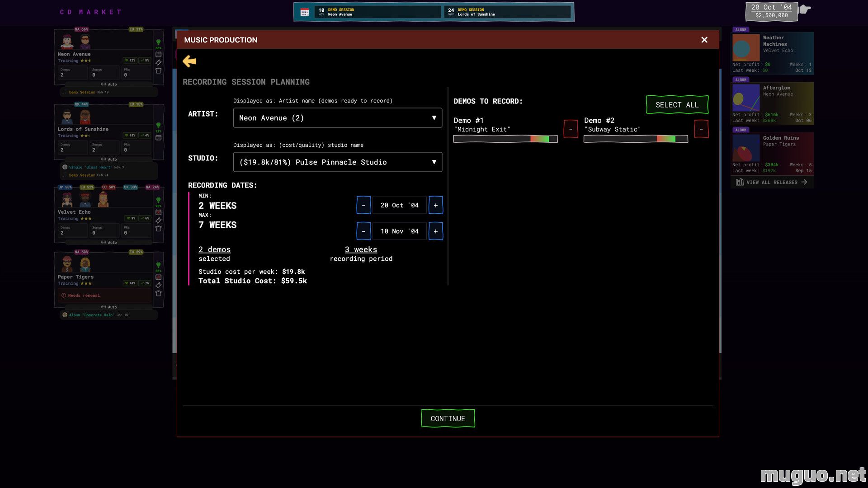
Task: Toggle Auto training for Velvet Echo
Action: (x=108, y=243)
